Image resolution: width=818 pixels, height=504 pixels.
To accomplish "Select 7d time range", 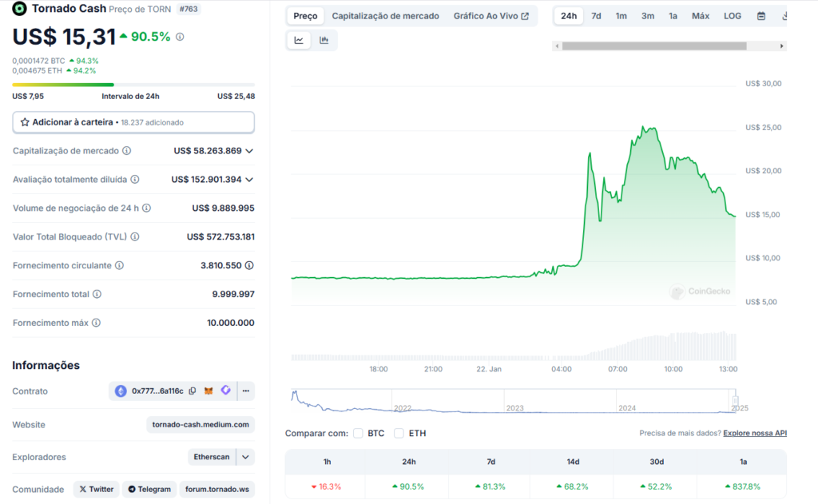I will [x=596, y=16].
